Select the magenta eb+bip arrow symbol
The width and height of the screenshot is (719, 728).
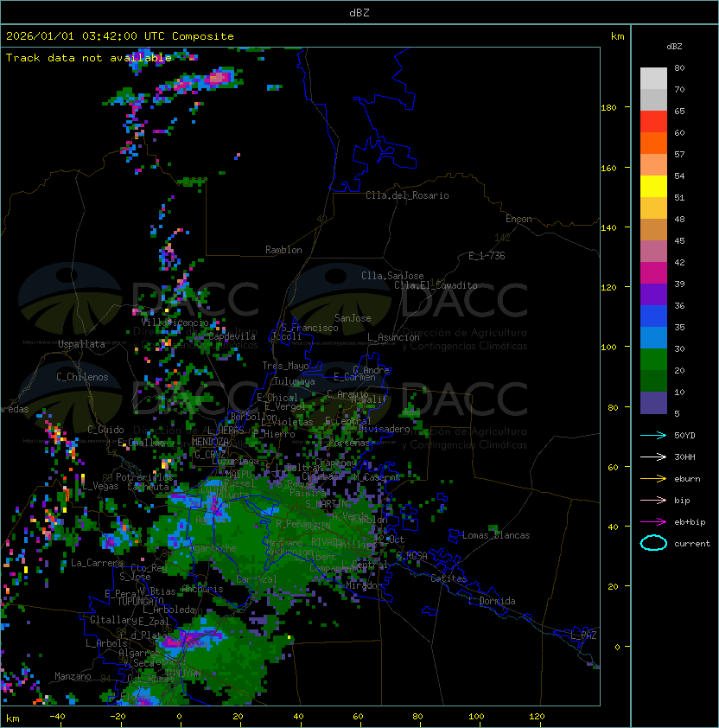point(653,522)
